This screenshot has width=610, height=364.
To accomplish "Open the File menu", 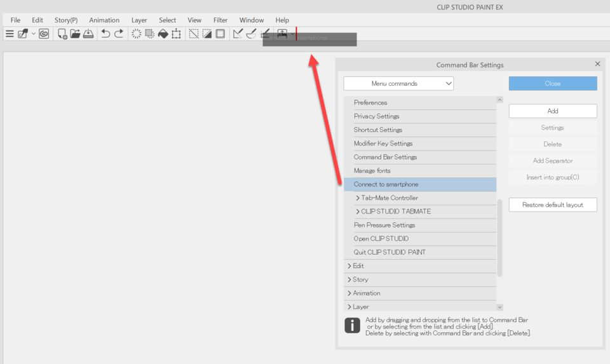I will tap(15, 20).
